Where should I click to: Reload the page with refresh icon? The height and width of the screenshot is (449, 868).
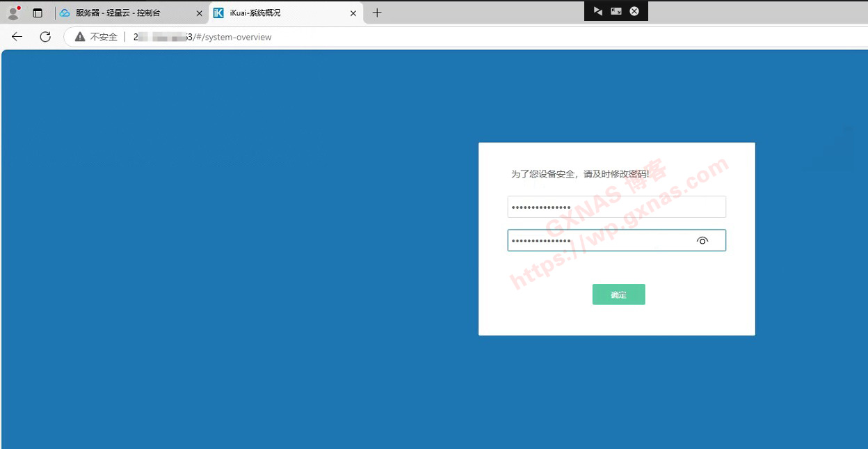(x=45, y=37)
